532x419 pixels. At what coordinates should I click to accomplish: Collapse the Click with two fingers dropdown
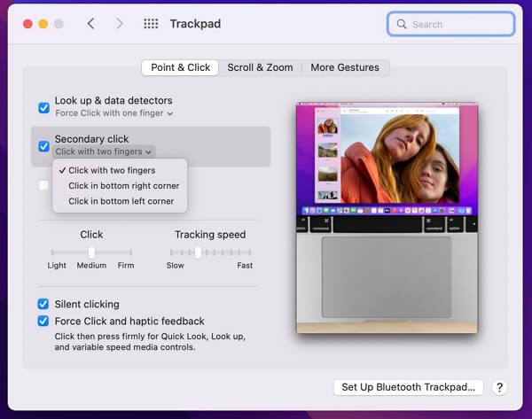103,151
